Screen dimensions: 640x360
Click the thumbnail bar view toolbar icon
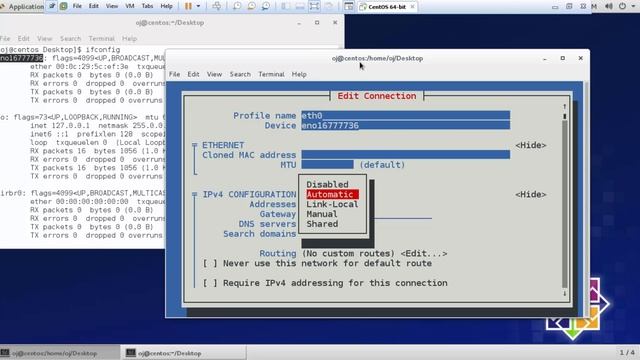point(300,6)
